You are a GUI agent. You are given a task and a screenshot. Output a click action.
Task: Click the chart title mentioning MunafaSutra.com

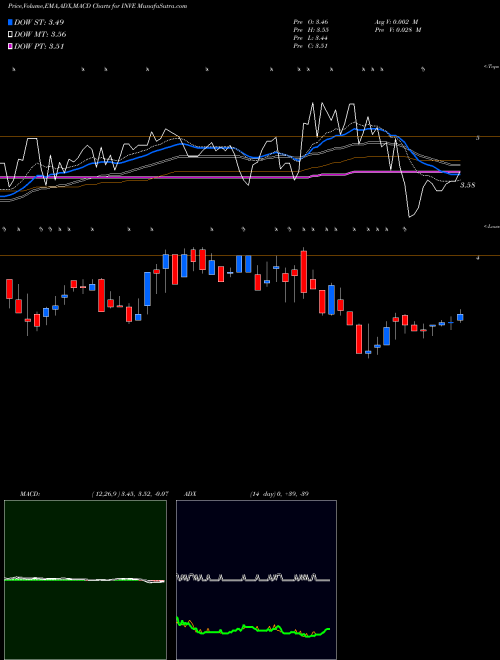click(98, 6)
